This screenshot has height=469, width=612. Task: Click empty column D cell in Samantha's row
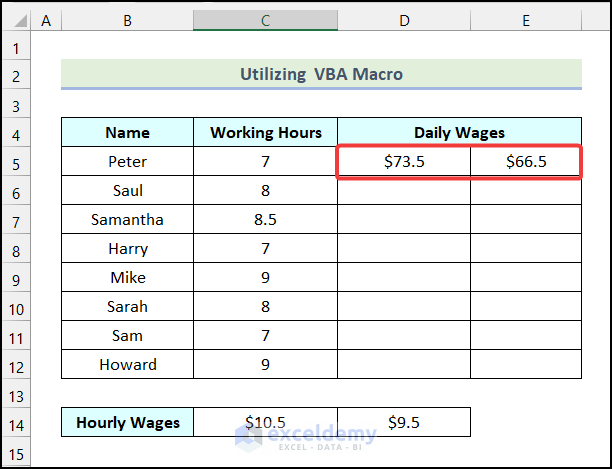404,219
